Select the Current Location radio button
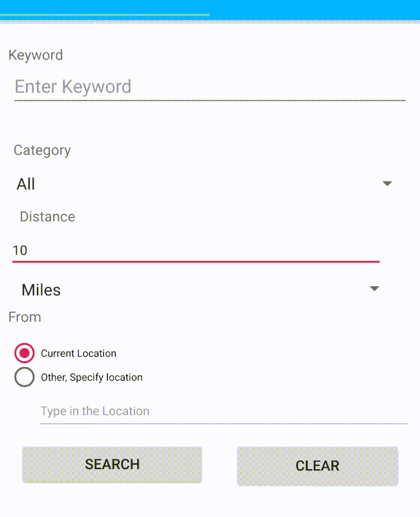Screen dimensions: 420x517 [x=25, y=353]
